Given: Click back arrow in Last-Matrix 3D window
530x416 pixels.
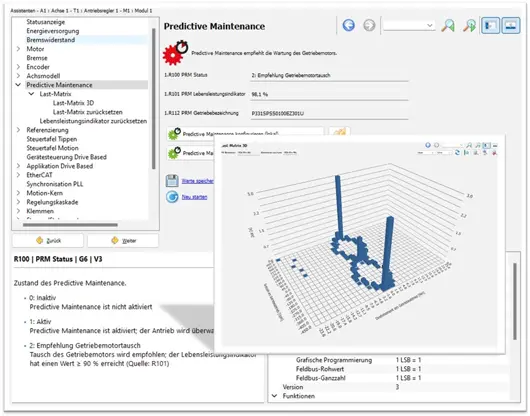Looking at the screenshot, I should tap(428, 145).
